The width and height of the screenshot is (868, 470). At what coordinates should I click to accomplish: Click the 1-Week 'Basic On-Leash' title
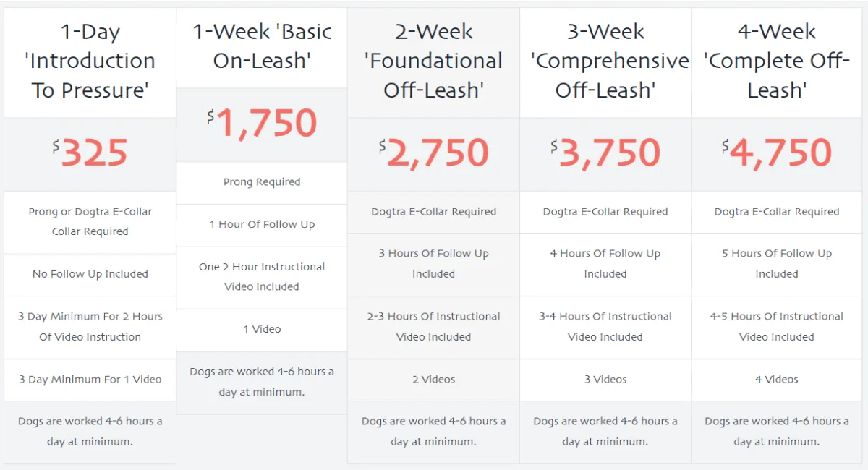pos(262,46)
